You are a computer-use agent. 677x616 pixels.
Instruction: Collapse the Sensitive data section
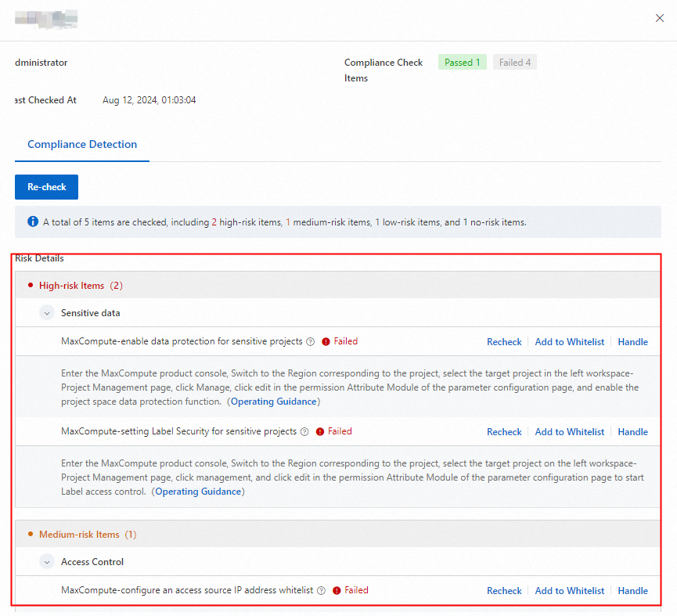(x=48, y=313)
